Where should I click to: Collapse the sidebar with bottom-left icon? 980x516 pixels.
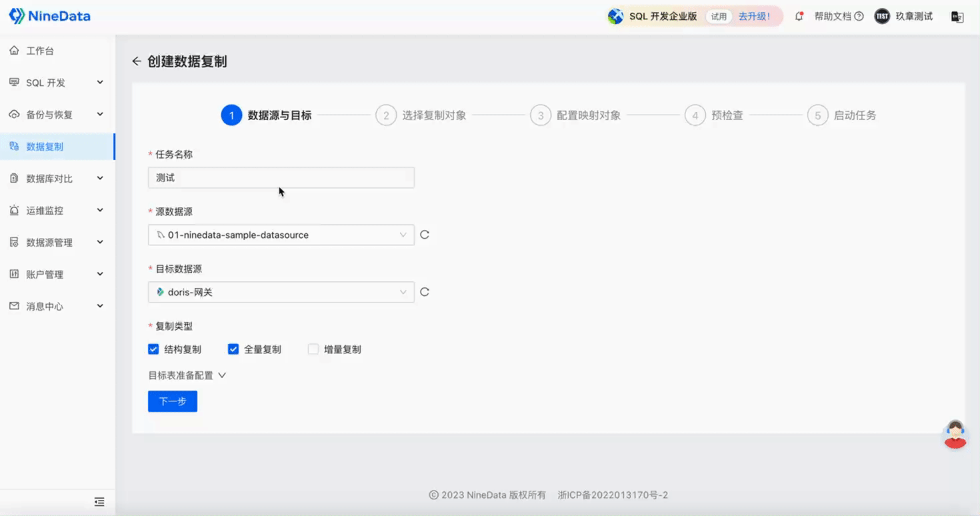pos(99,501)
